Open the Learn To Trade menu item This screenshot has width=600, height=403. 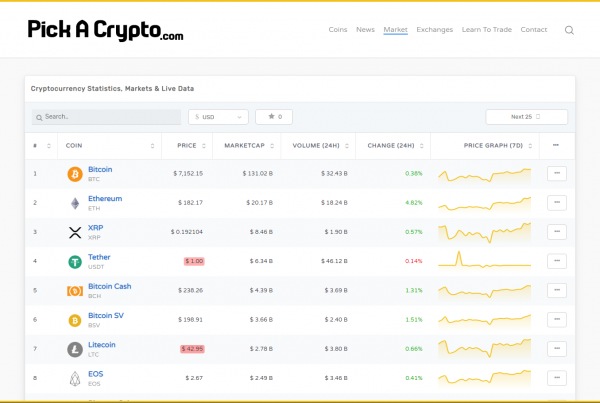pos(487,29)
